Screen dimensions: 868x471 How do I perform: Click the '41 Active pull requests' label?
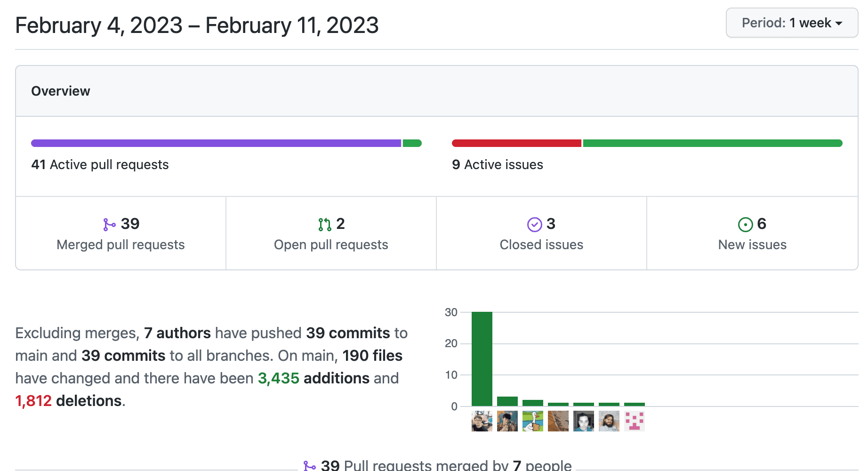(100, 165)
